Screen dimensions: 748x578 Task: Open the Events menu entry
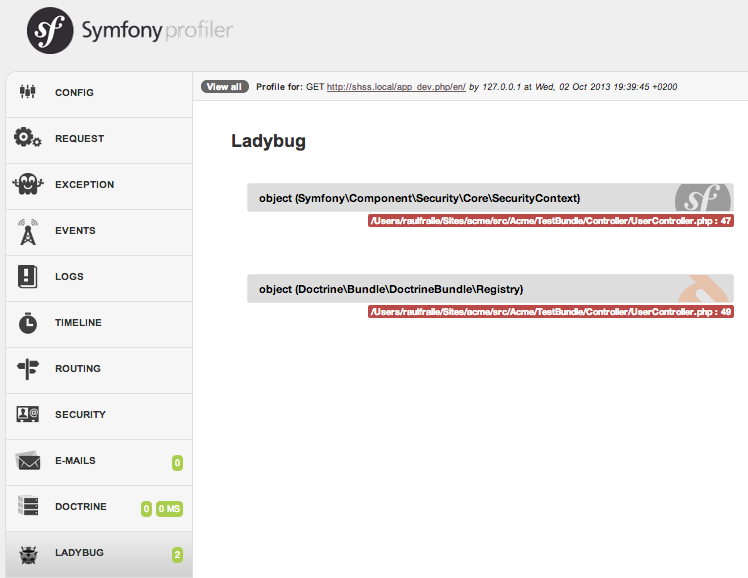coord(99,233)
